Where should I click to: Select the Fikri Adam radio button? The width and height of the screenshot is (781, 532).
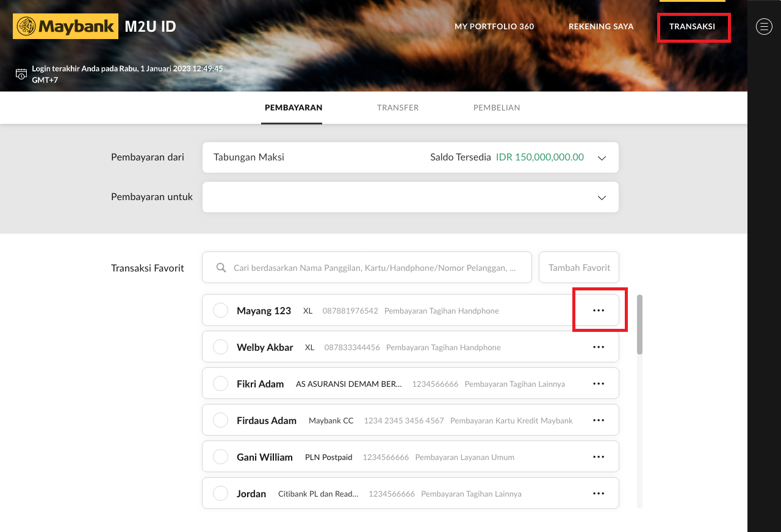click(220, 384)
